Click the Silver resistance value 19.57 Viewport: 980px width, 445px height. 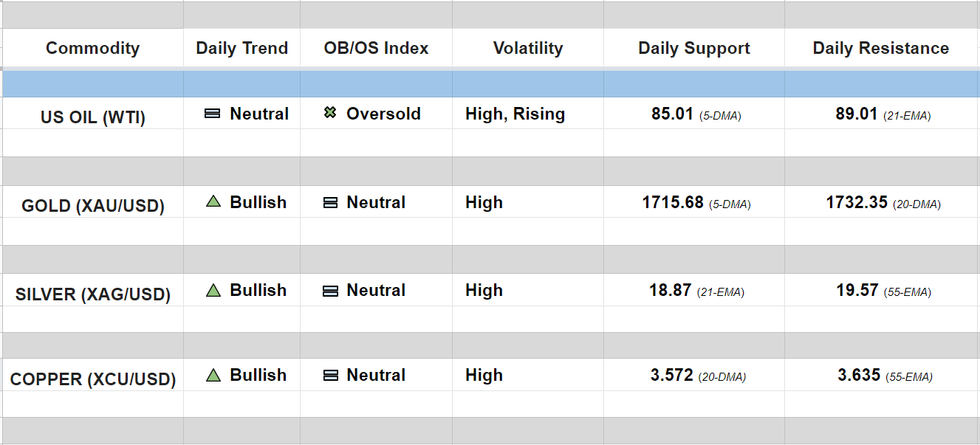[857, 291]
